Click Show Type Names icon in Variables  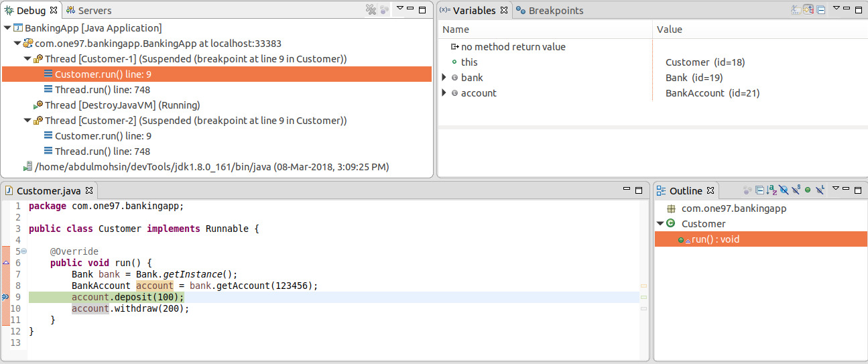[x=796, y=10]
